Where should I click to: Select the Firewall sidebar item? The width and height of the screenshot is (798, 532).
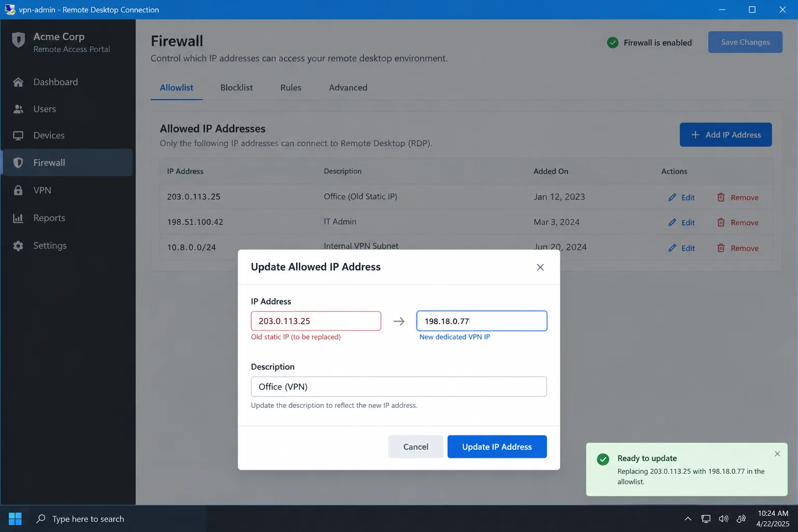coord(68,163)
